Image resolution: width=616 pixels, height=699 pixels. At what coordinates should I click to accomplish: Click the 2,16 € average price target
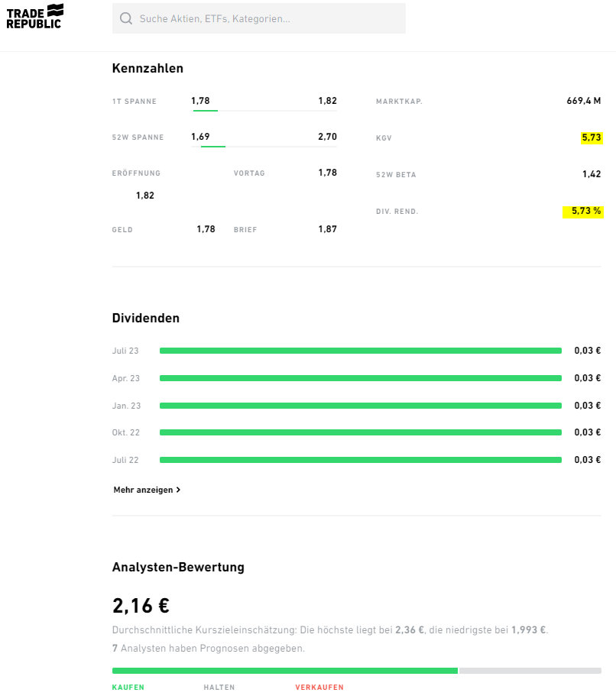(x=141, y=606)
